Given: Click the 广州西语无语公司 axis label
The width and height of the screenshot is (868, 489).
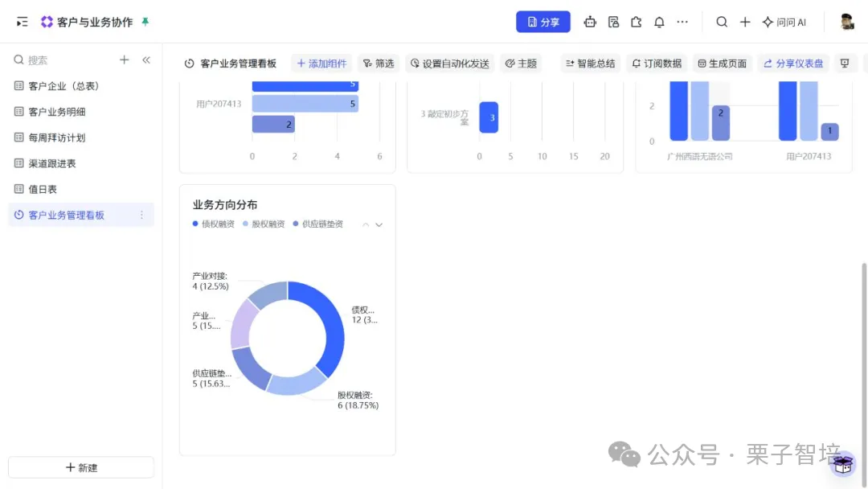Looking at the screenshot, I should [x=700, y=156].
